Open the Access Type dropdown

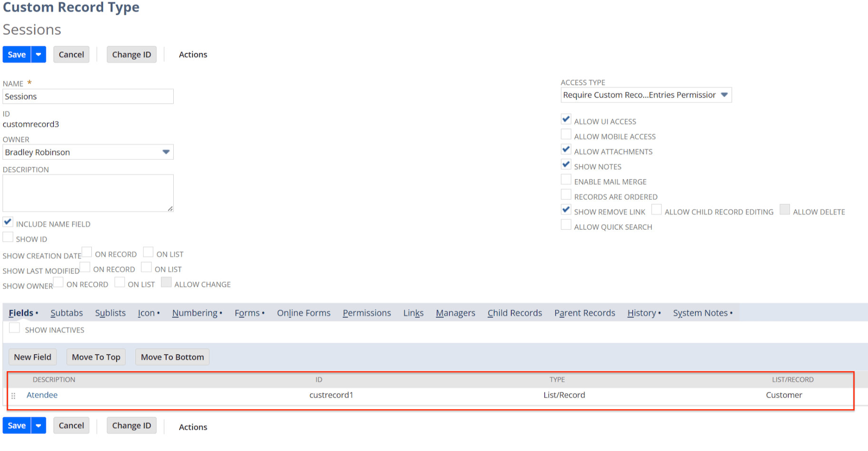[x=724, y=95]
